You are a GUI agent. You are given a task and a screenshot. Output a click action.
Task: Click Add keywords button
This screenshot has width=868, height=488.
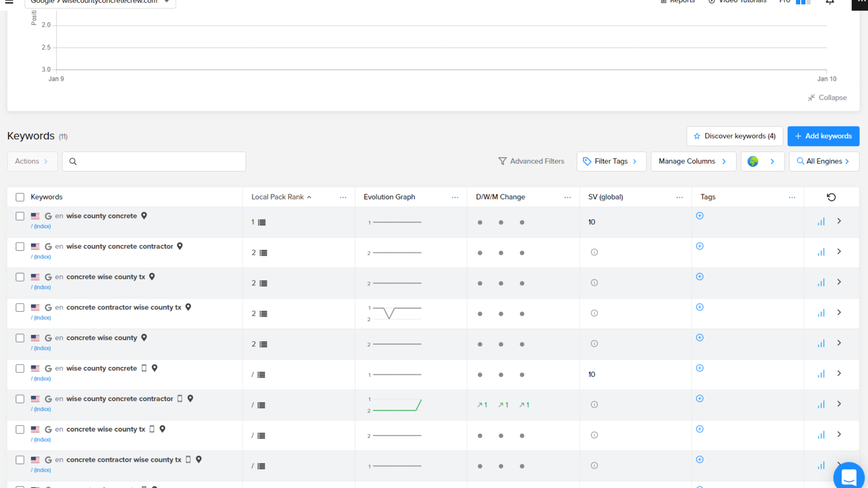pos(823,136)
